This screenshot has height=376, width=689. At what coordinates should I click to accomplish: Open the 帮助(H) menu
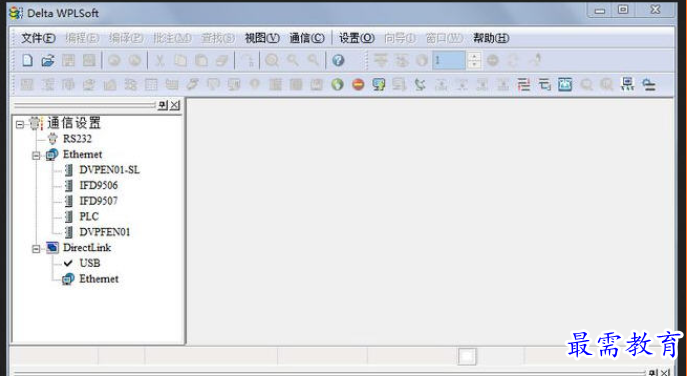491,38
